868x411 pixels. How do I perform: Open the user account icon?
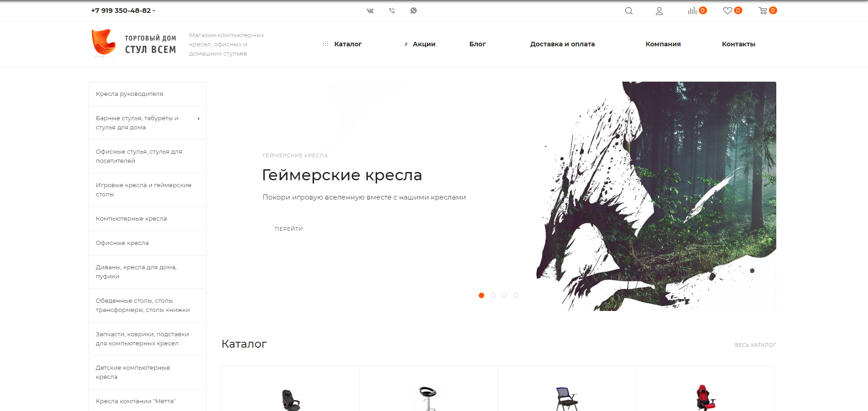659,11
